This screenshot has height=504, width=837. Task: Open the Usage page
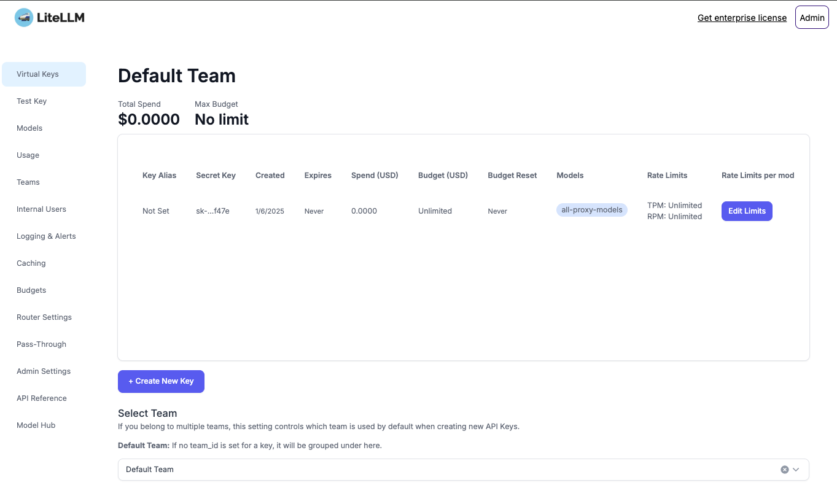click(28, 155)
